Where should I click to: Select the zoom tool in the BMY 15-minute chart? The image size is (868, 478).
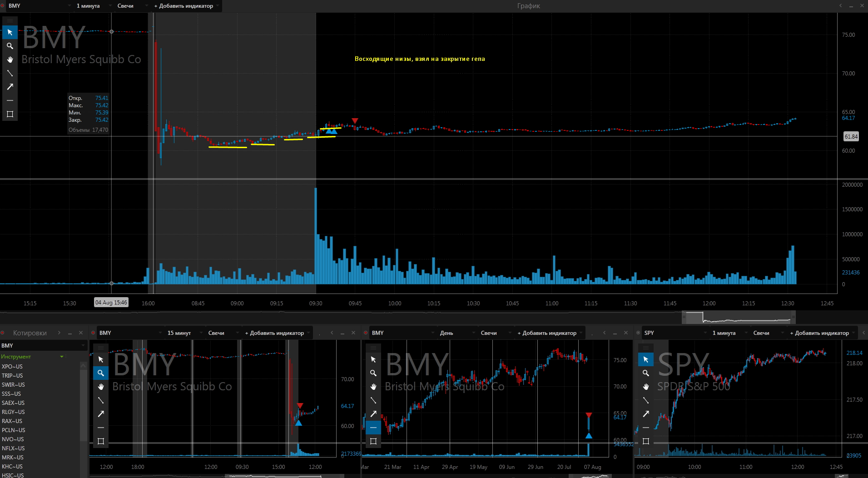coord(101,373)
